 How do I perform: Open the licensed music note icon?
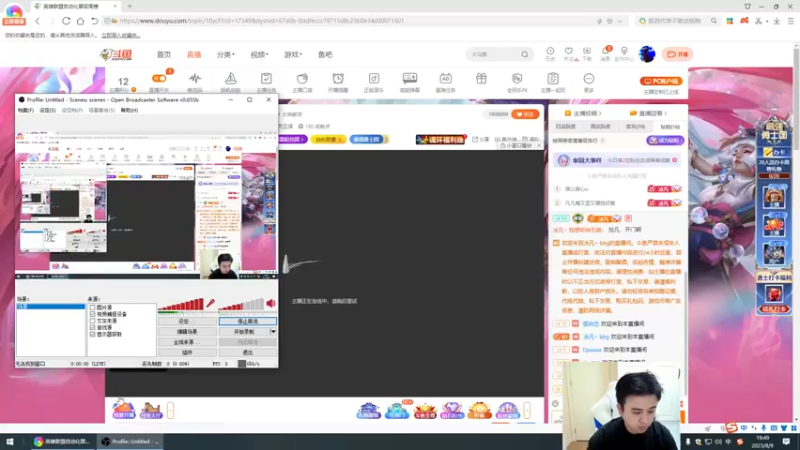(x=373, y=79)
